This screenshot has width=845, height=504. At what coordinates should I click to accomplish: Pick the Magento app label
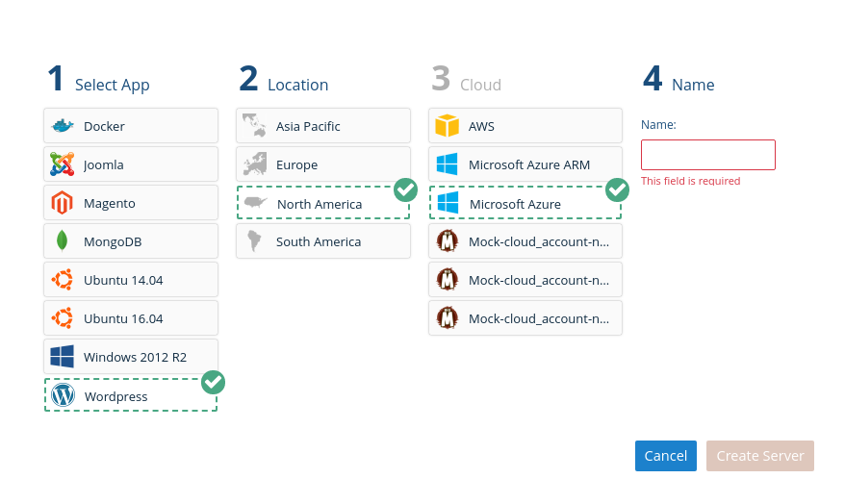click(x=110, y=204)
